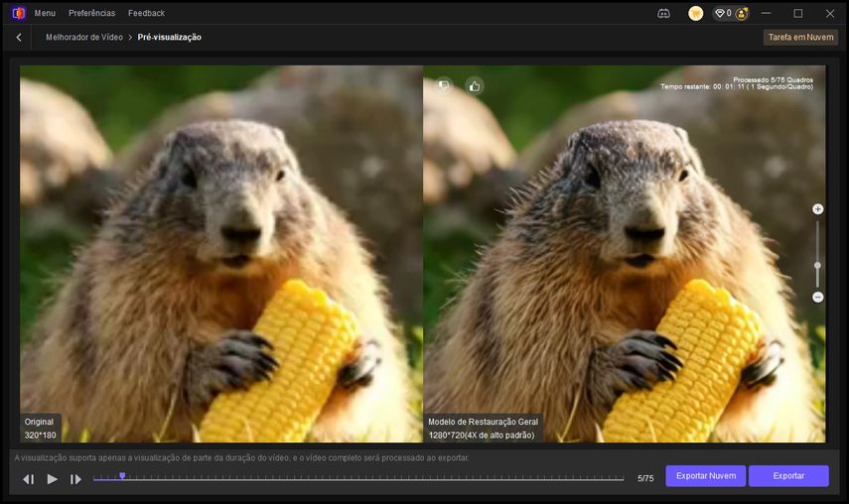Click the thumbs down rating icon

coord(444,85)
